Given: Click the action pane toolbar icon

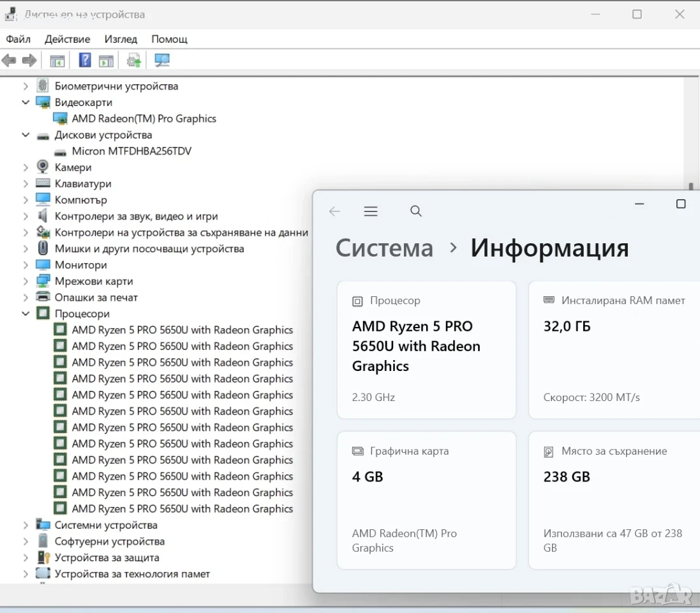Looking at the screenshot, I should 107,60.
